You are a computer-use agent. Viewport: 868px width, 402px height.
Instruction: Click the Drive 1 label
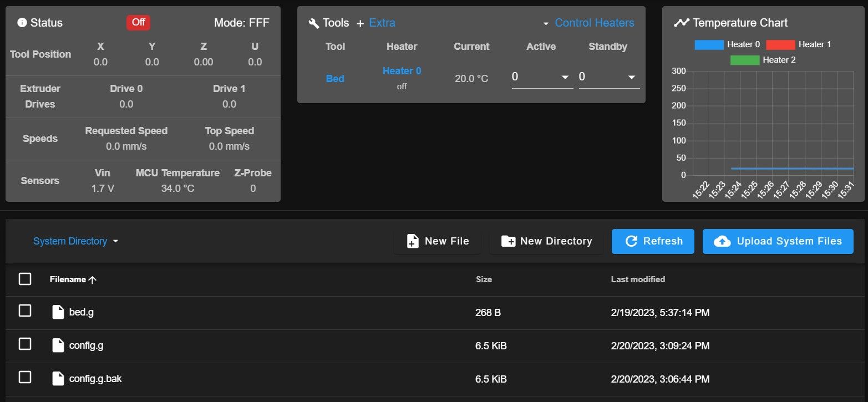point(229,89)
